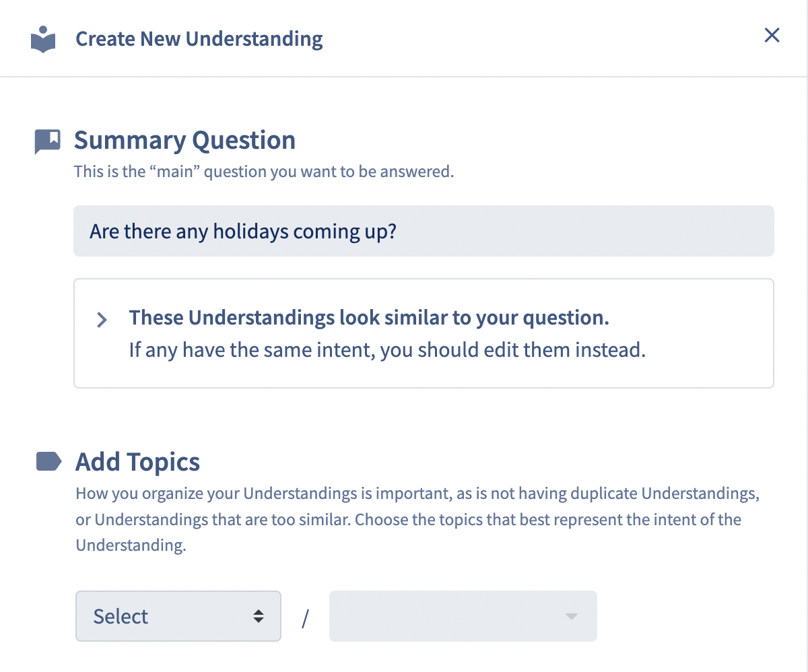
Task: Open the Select topic dropdown
Action: tap(178, 616)
